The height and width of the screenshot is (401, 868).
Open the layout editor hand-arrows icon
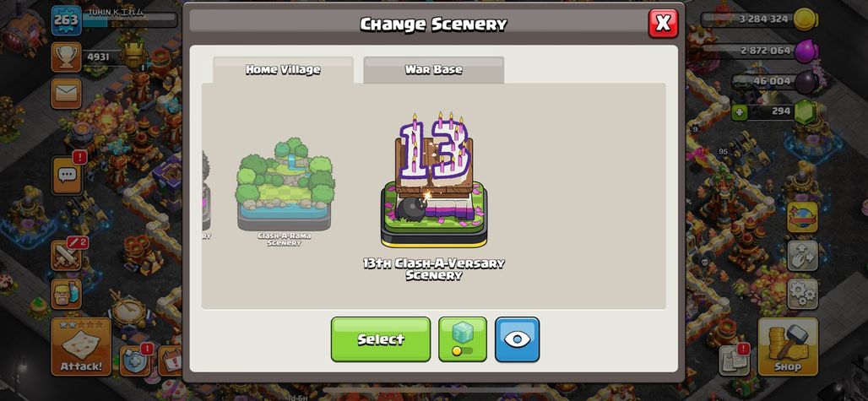tap(802, 255)
